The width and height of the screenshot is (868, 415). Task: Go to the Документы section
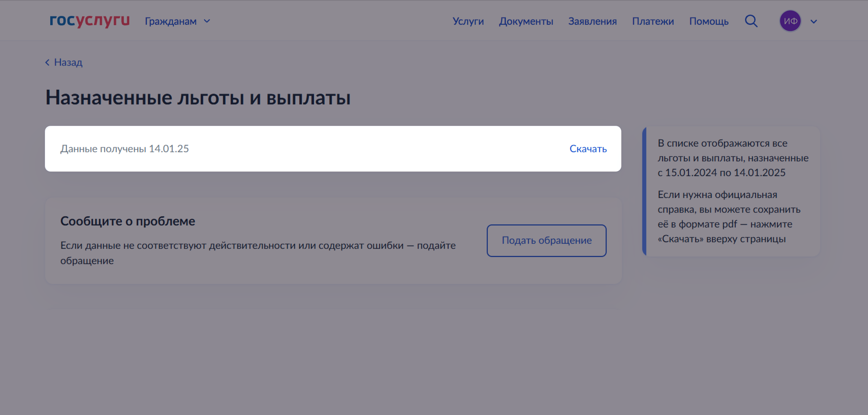pyautogui.click(x=526, y=21)
